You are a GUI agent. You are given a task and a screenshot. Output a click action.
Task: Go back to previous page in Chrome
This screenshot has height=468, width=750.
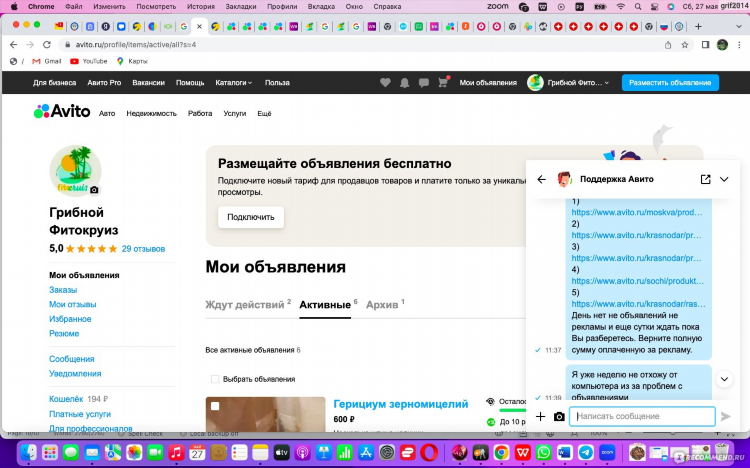[x=13, y=45]
